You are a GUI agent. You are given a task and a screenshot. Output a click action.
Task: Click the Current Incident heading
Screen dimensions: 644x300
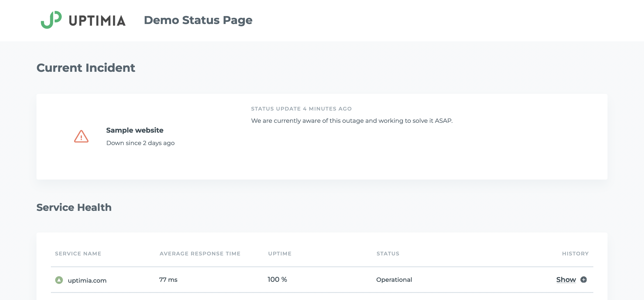tap(86, 68)
